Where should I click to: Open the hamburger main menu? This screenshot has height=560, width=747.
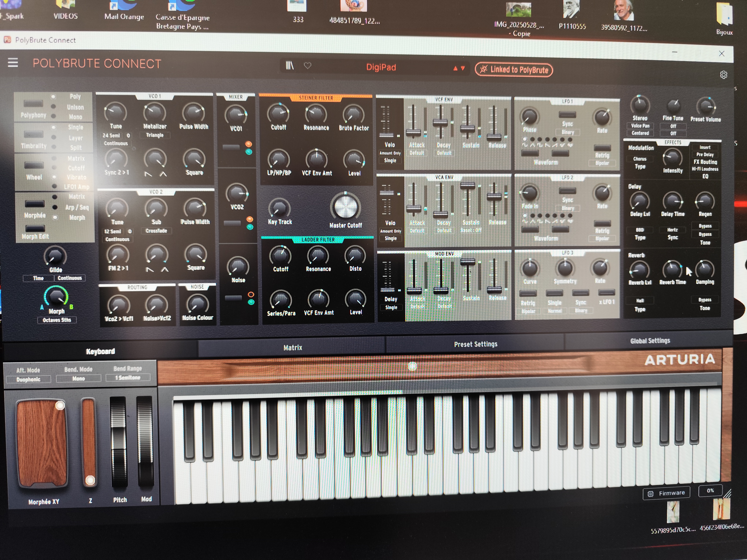(13, 62)
